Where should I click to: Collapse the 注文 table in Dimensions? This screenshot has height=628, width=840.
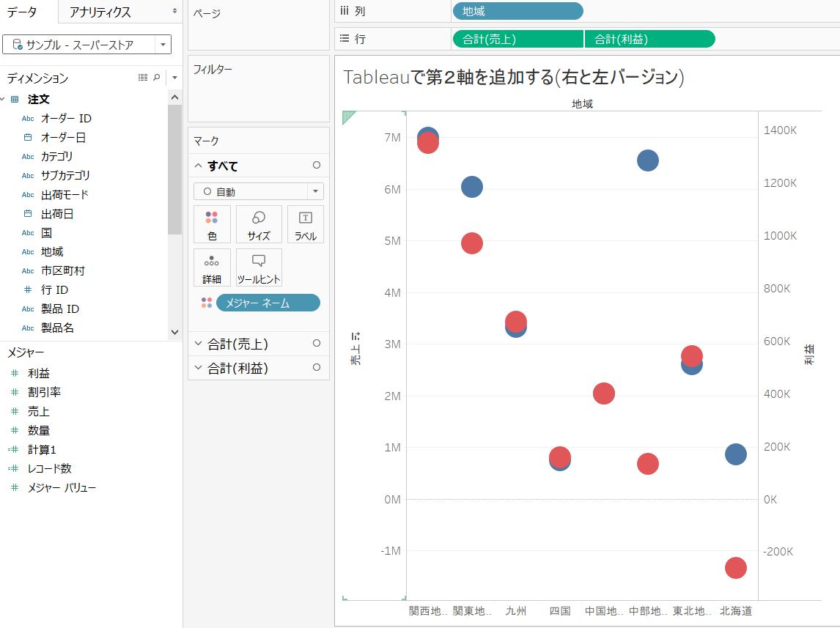[7, 99]
